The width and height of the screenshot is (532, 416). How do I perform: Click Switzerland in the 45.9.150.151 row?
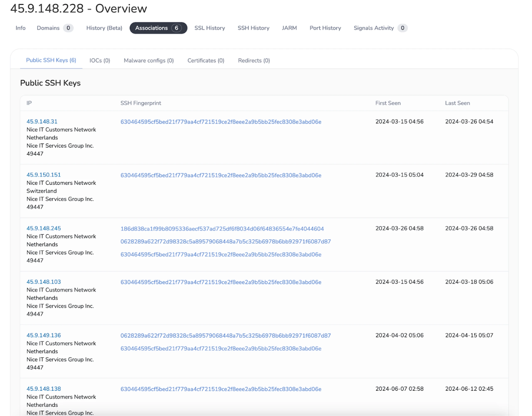[x=41, y=191]
